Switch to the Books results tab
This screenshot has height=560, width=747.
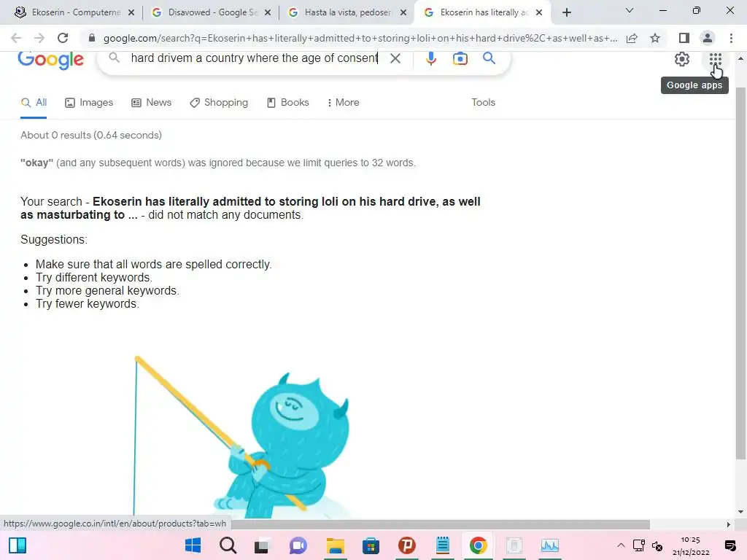pos(287,102)
